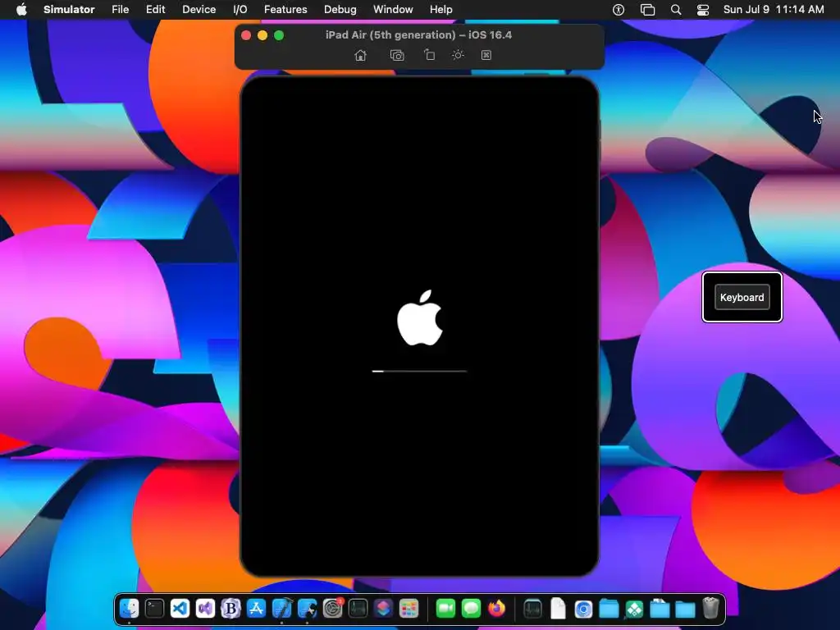Open System Settings with the red badge
Image resolution: width=840 pixels, height=630 pixels.
point(333,609)
